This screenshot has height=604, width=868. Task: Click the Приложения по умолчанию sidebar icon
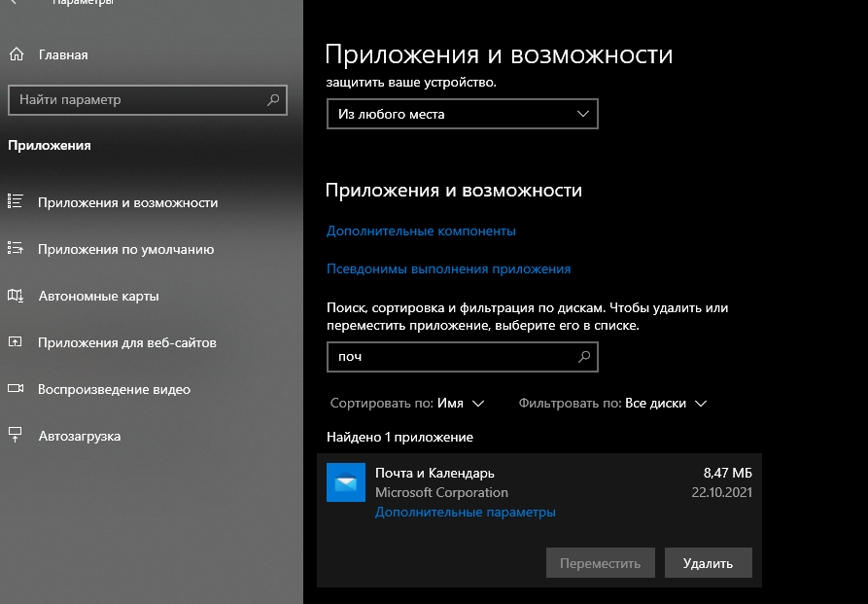[16, 249]
